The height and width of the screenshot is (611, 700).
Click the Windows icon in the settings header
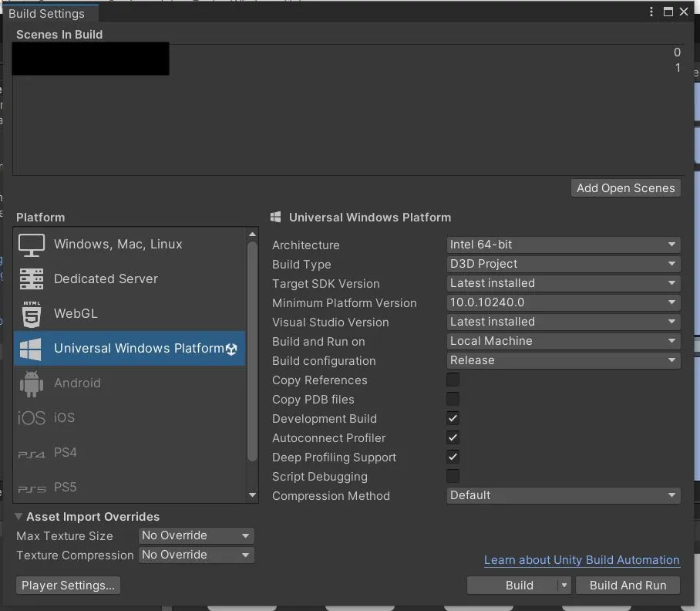(275, 217)
